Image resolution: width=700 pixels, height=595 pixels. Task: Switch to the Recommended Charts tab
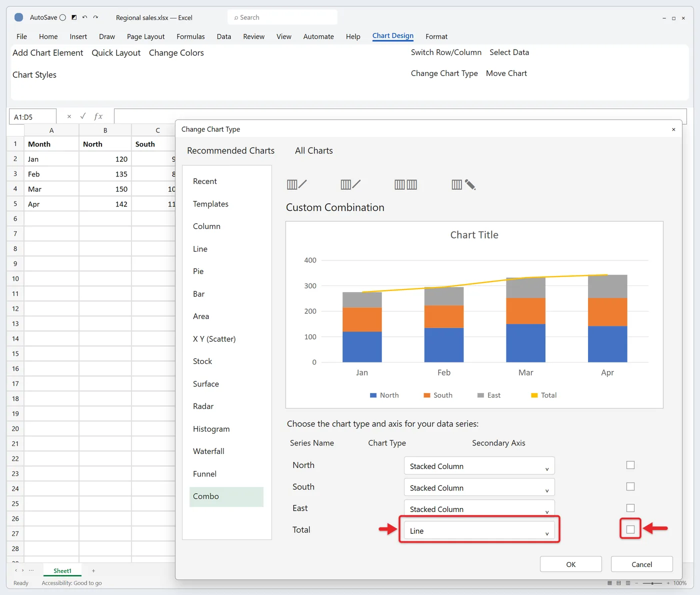[x=231, y=150]
